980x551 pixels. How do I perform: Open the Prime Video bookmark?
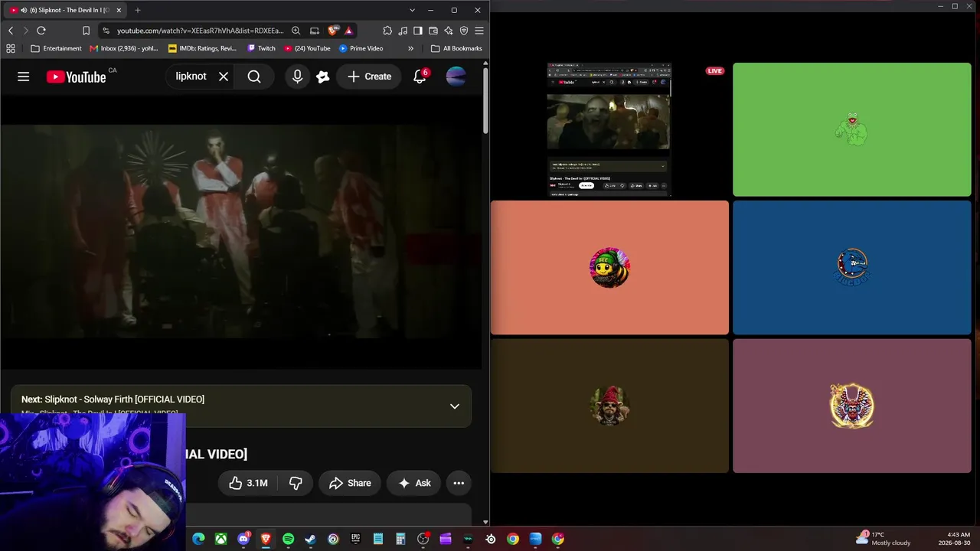pyautogui.click(x=361, y=48)
